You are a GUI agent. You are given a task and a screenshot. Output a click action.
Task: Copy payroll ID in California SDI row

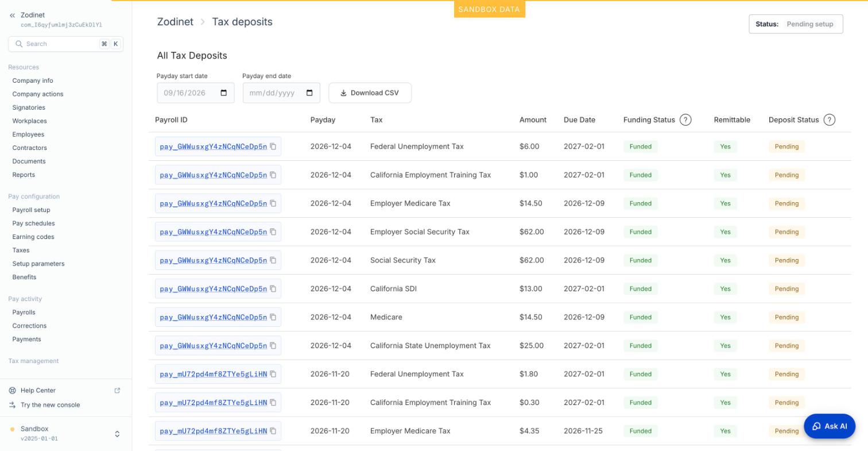tap(273, 289)
